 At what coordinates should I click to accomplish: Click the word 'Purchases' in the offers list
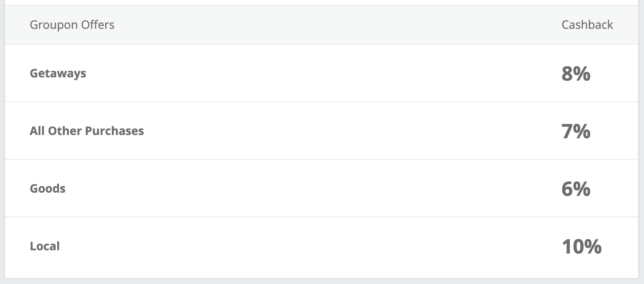pyautogui.click(x=115, y=131)
